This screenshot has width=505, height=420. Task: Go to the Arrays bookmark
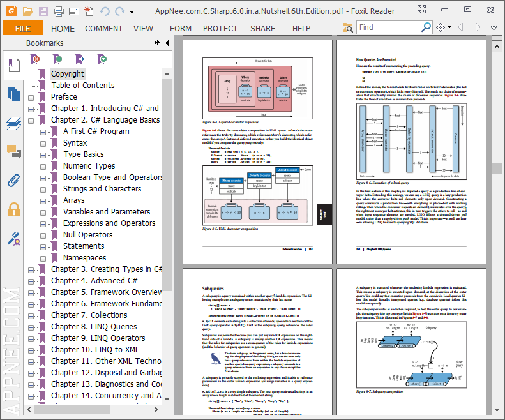[x=74, y=200]
